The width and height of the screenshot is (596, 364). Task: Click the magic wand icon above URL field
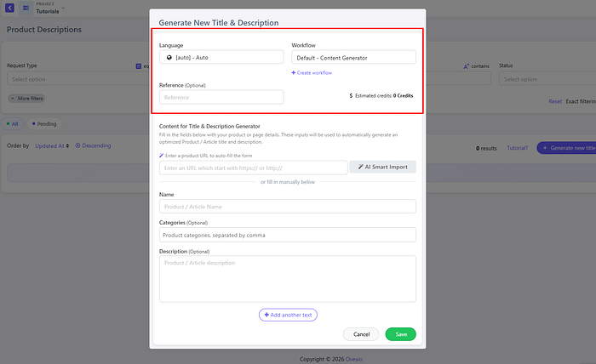pyautogui.click(x=162, y=156)
